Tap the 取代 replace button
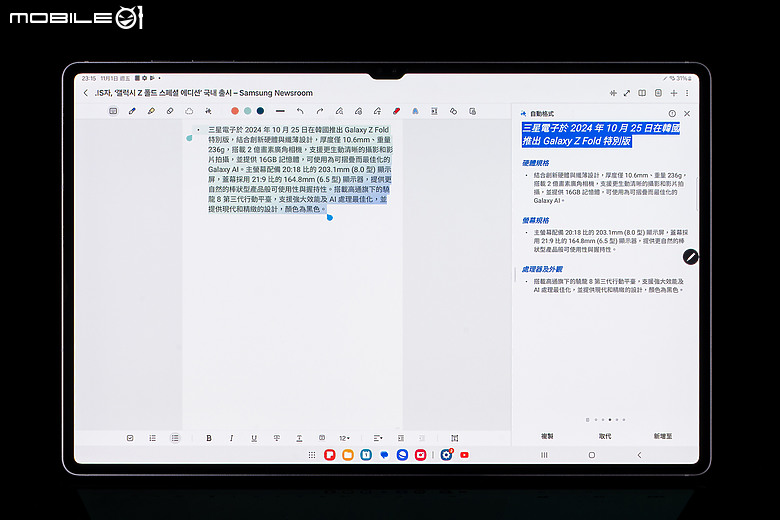Viewport: 780px width, 520px height. [x=605, y=436]
